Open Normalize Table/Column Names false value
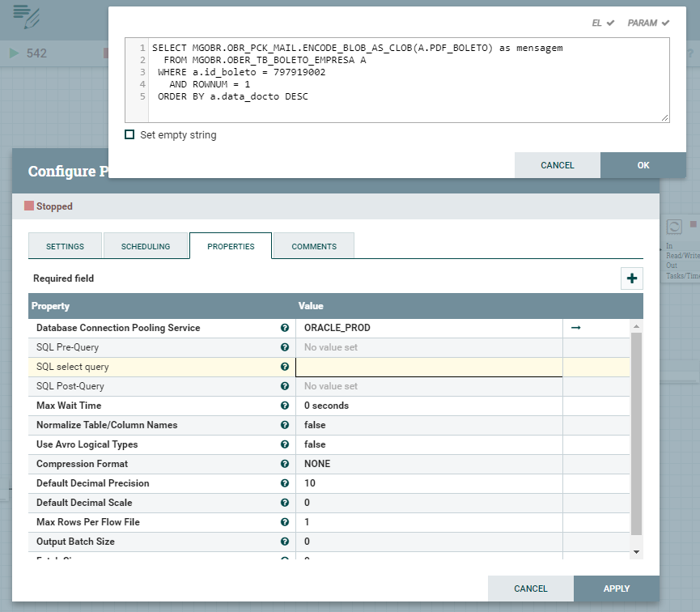The height and width of the screenshot is (612, 700). point(315,425)
